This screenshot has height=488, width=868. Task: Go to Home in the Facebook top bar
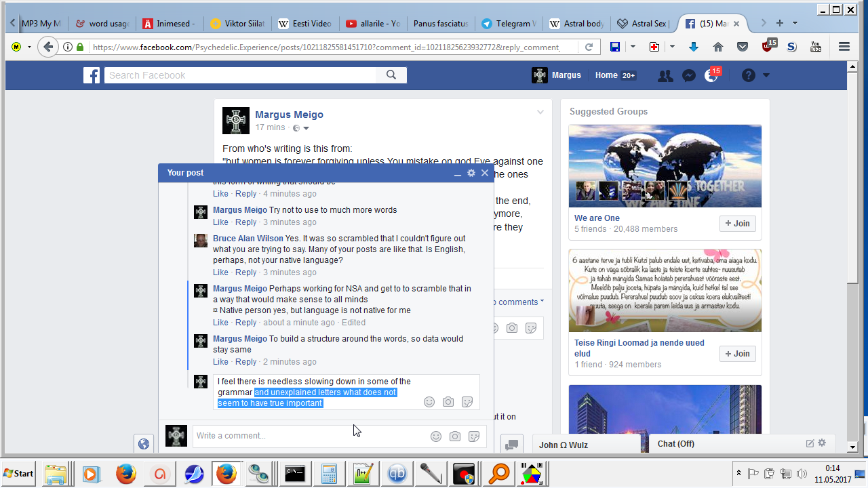pos(615,75)
